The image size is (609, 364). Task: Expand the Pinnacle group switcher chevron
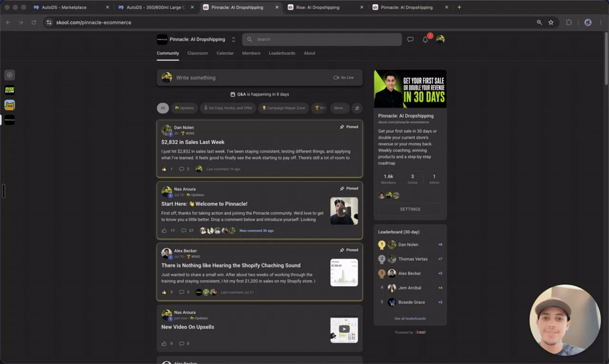coord(233,40)
